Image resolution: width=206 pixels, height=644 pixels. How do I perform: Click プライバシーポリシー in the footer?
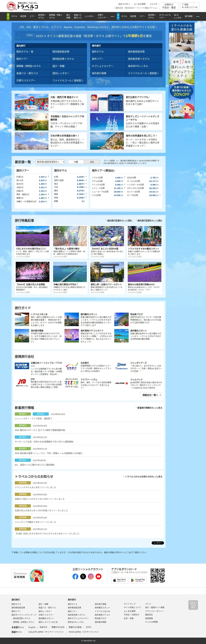(155, 611)
